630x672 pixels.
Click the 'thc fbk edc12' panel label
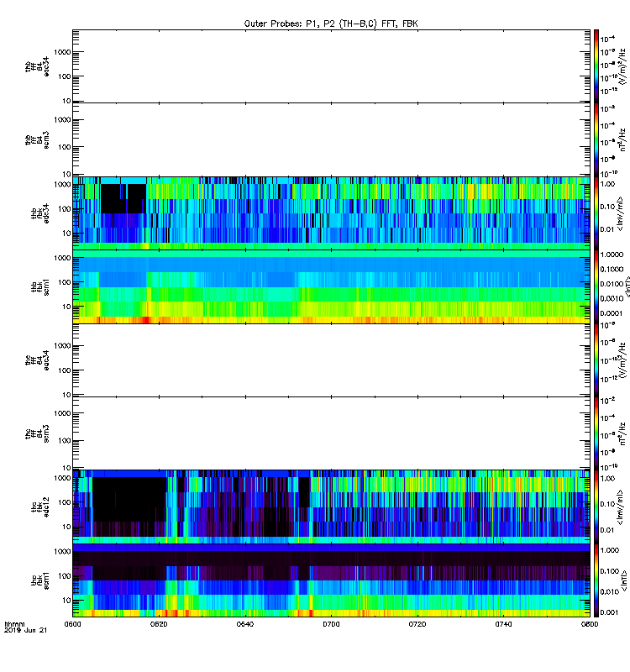[40, 507]
